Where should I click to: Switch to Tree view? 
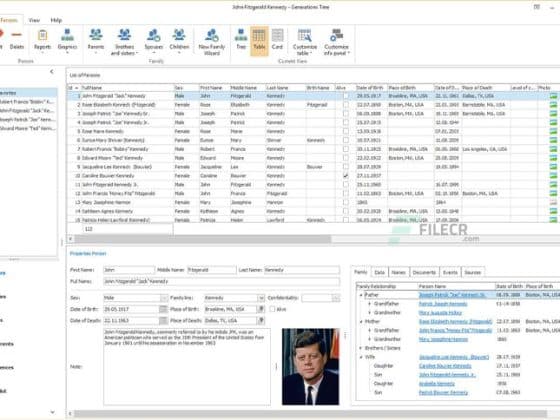[x=241, y=40]
